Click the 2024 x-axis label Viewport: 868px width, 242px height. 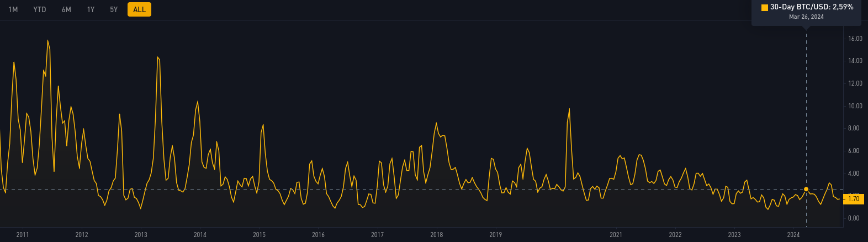click(x=793, y=235)
